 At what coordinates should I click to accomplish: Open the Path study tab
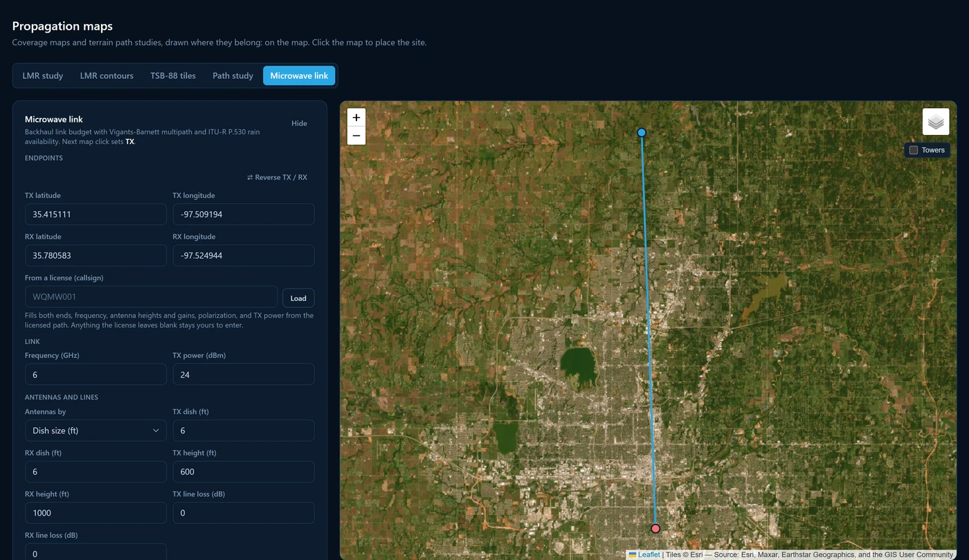point(233,75)
